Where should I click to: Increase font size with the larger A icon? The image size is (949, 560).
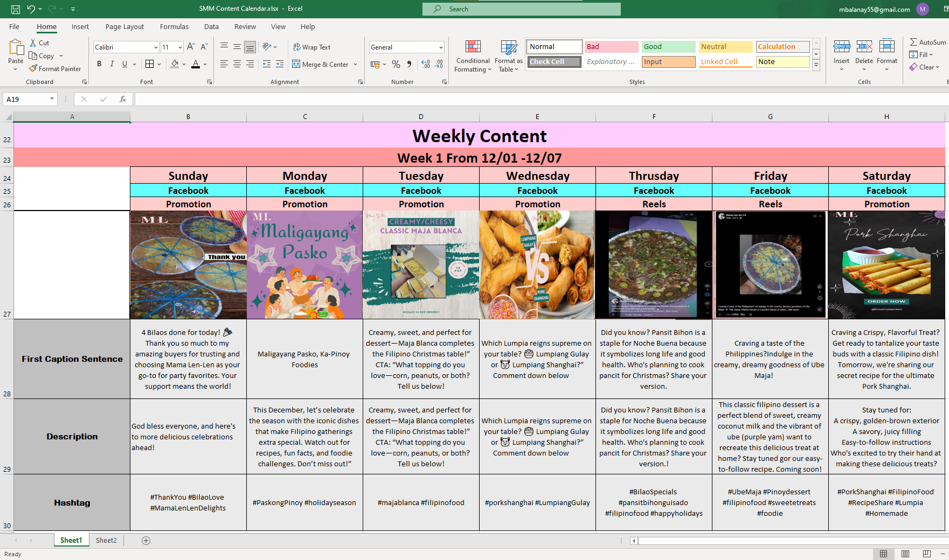pos(191,47)
